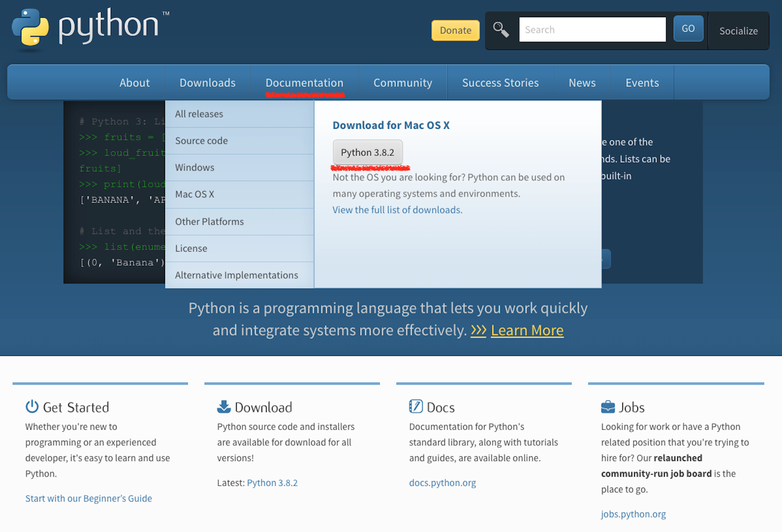
Task: Click the Jobs briefcase icon
Action: pyautogui.click(x=608, y=407)
